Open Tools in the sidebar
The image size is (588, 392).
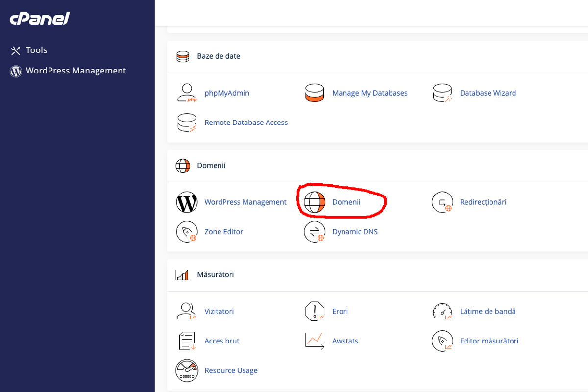click(x=37, y=50)
